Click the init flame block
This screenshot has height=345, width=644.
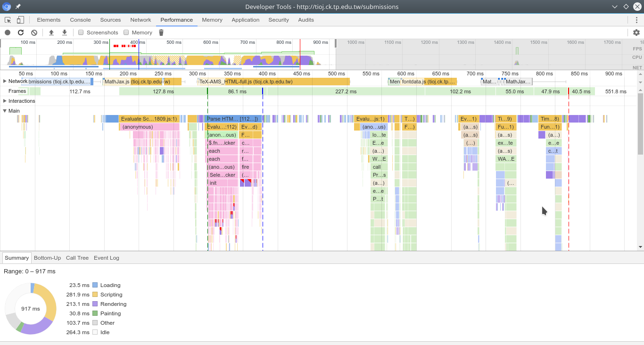coord(223,183)
